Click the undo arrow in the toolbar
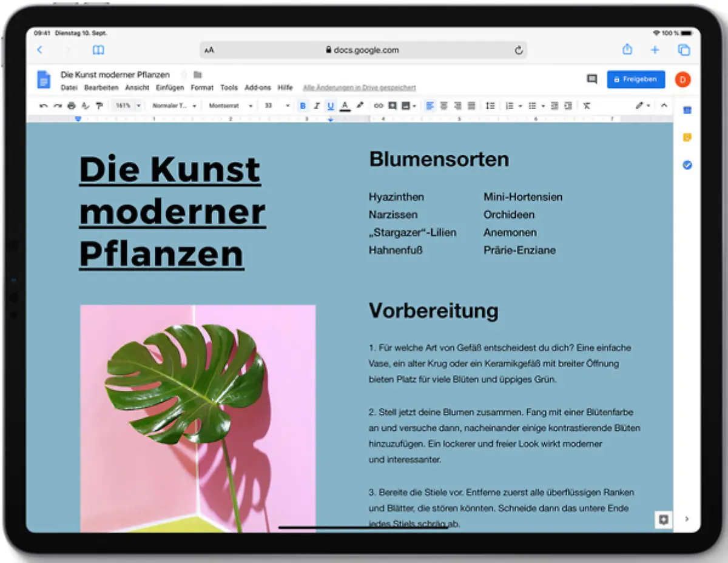The image size is (728, 563). click(x=43, y=106)
